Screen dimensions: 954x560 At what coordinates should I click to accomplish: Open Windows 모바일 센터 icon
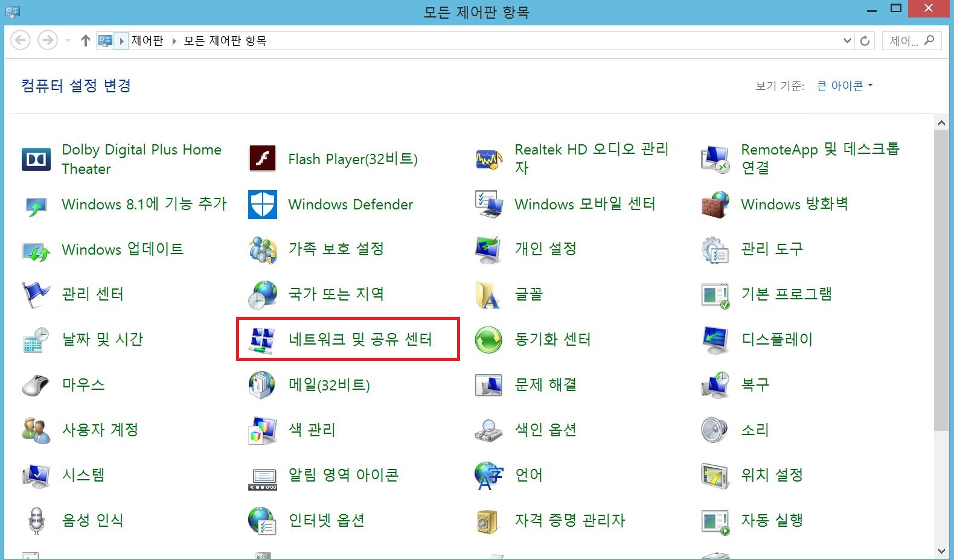(x=488, y=205)
